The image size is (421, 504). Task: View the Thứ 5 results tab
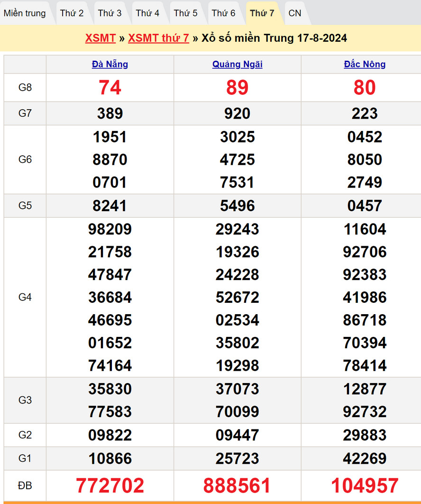click(185, 13)
